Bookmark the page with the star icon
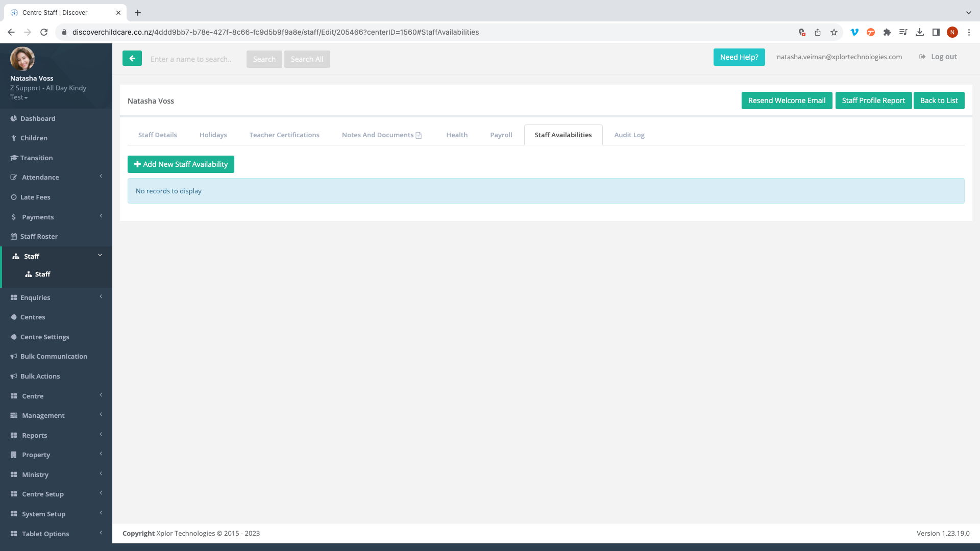The width and height of the screenshot is (980, 551). [834, 32]
